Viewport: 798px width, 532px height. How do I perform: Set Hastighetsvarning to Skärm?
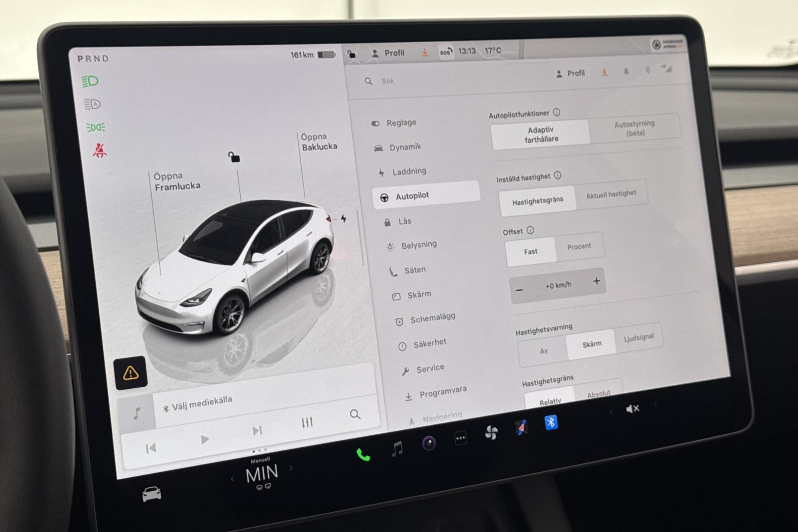[x=592, y=344]
